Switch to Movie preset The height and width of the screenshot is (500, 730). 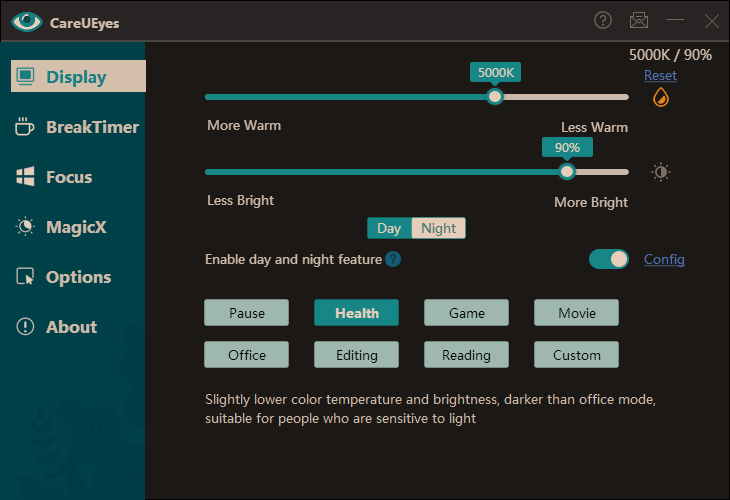click(x=576, y=312)
